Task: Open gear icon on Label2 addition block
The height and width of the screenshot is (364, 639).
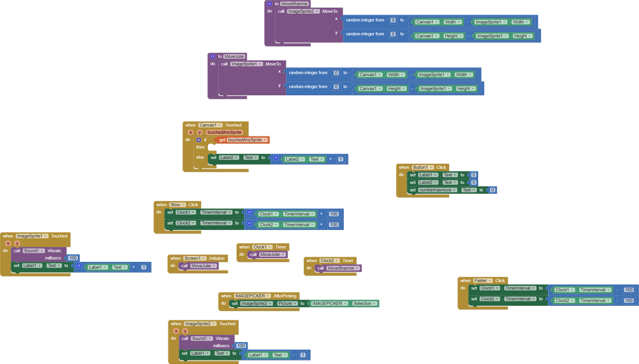Action: (275, 159)
